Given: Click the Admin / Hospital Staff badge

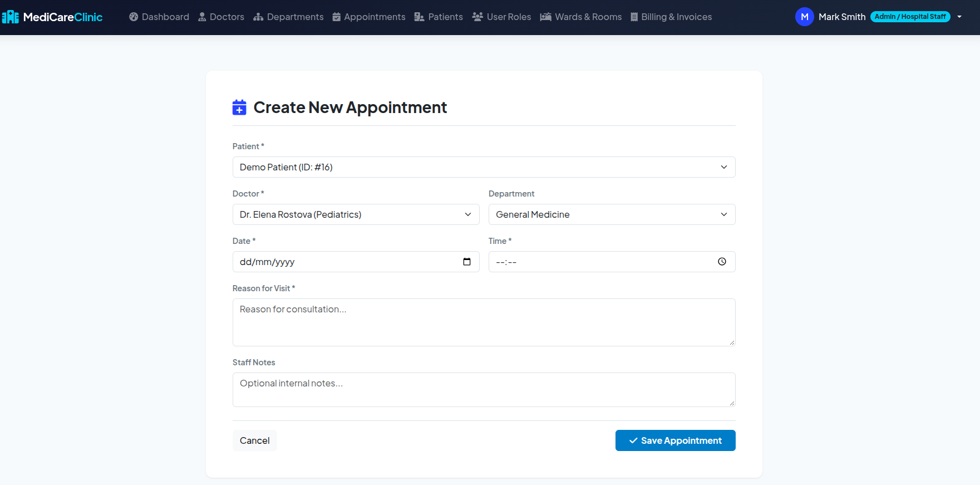Looking at the screenshot, I should [910, 17].
